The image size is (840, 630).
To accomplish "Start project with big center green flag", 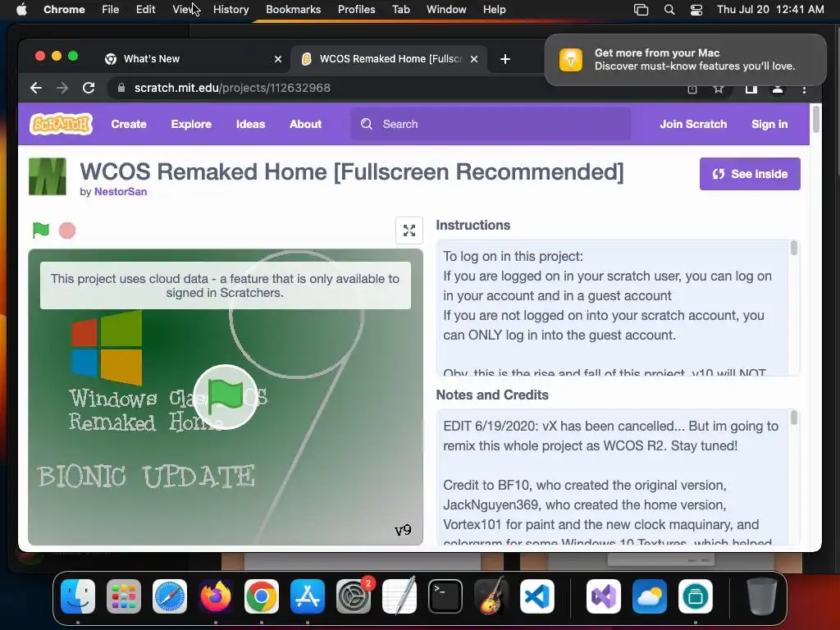I will tap(225, 397).
